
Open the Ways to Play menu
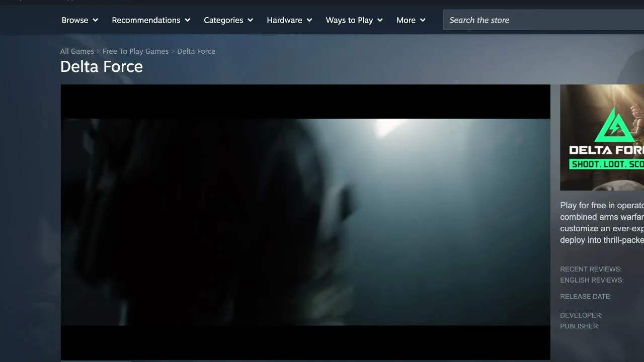pos(354,20)
